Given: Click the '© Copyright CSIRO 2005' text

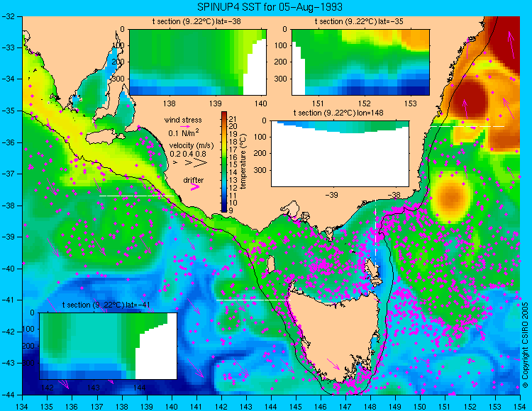Looking at the screenshot, I should (525, 345).
